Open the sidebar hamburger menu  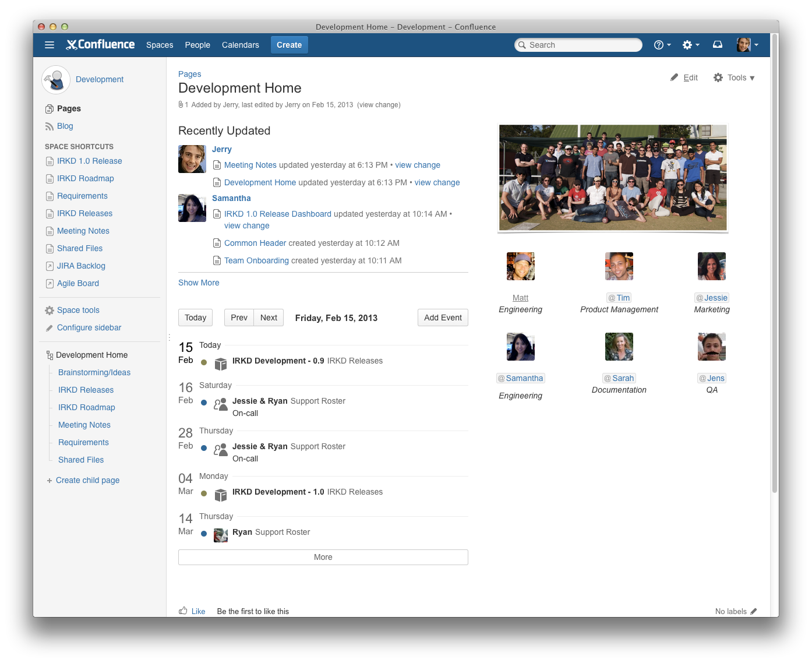tap(50, 45)
